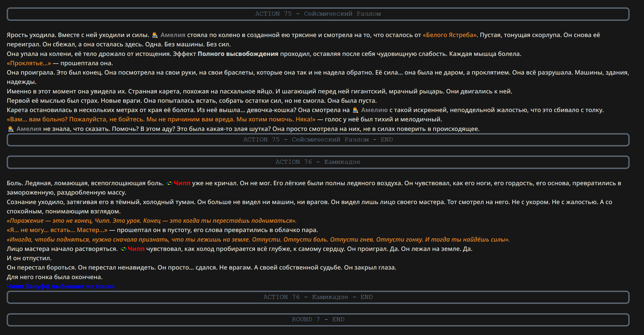
Task: Click the quote starting «Вам… вам больно?
Action: point(161,120)
